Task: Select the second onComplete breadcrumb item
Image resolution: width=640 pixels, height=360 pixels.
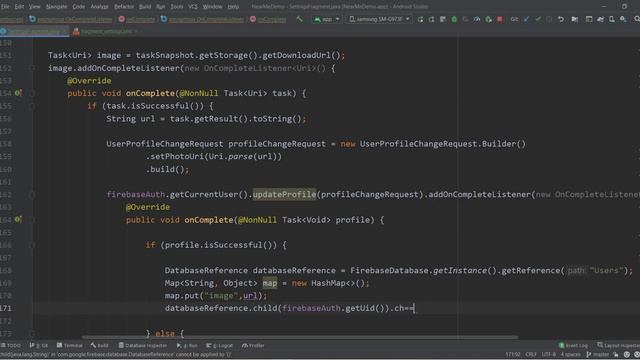Action: coord(268,19)
